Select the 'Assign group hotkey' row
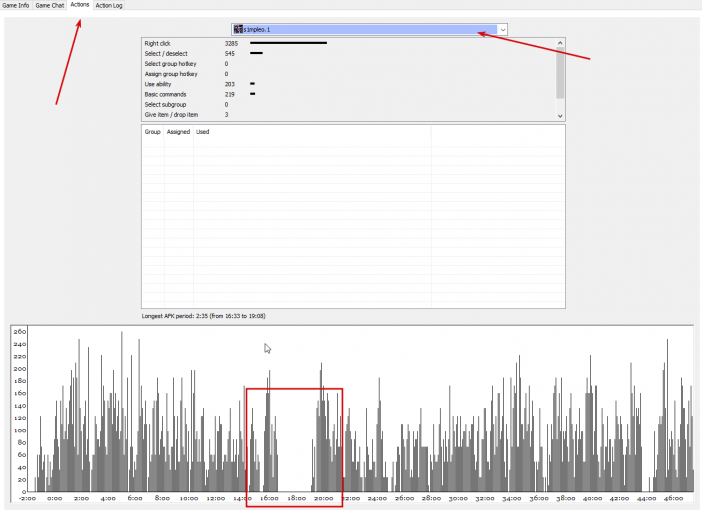Viewport: 702px width, 512px height. (x=349, y=74)
